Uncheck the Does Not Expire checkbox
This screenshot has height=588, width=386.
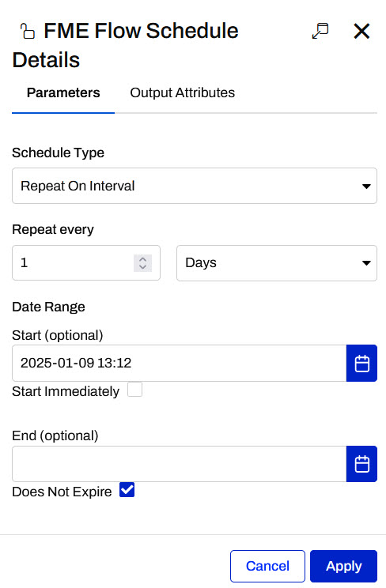127,490
